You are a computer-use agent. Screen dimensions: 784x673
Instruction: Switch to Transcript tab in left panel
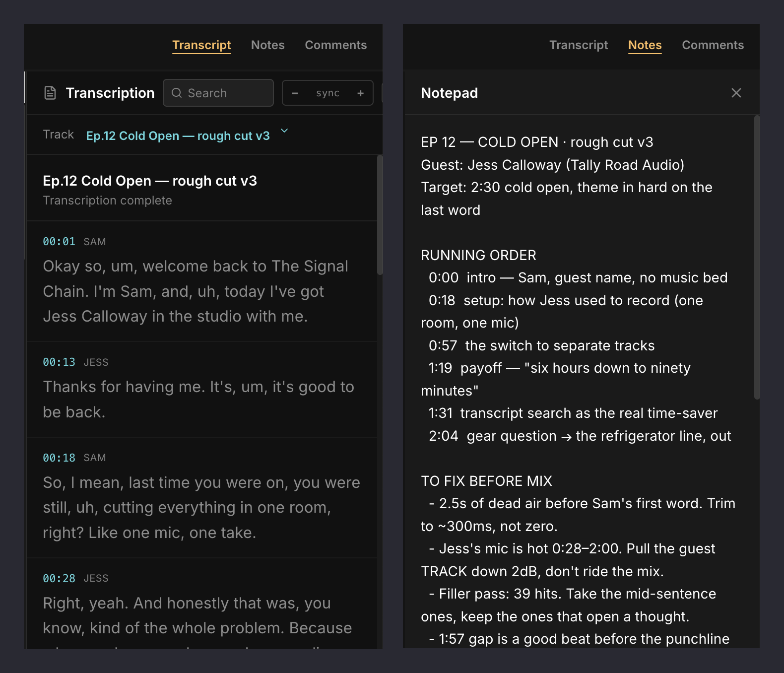pos(201,45)
